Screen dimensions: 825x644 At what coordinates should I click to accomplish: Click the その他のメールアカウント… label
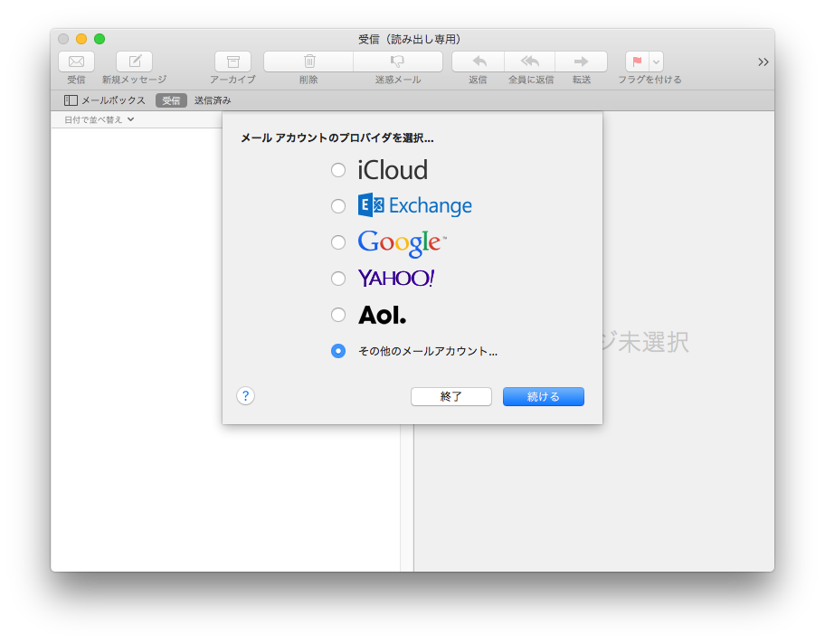coord(428,351)
